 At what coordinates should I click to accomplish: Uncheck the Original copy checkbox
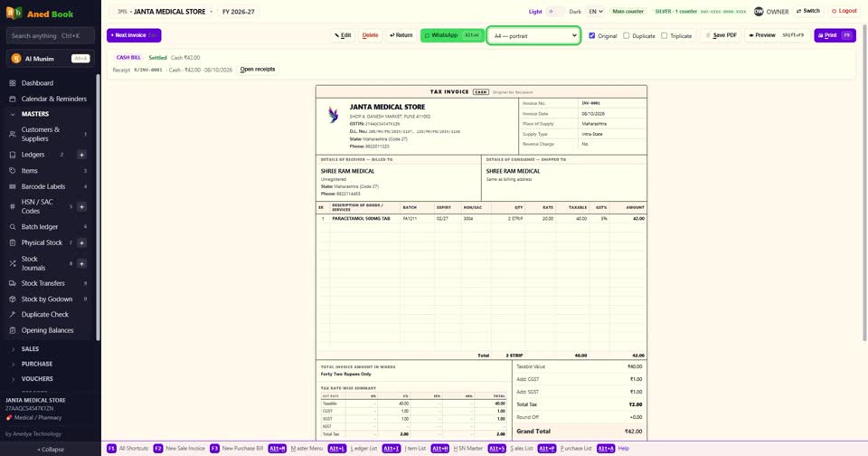[591, 35]
